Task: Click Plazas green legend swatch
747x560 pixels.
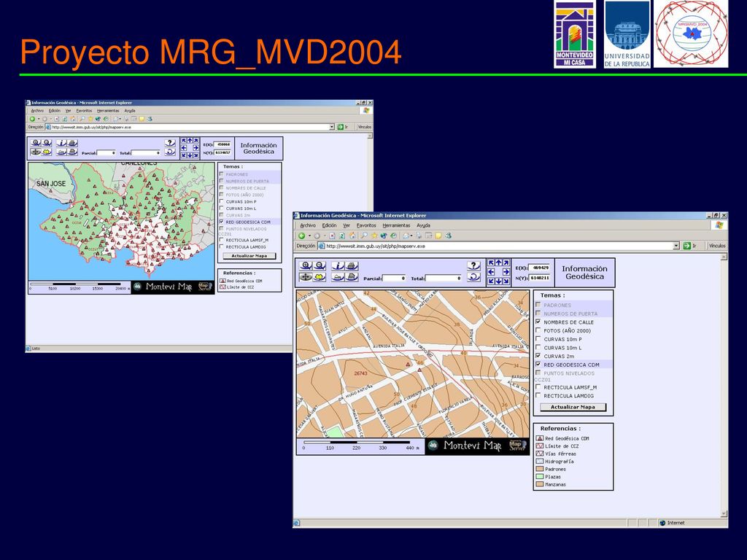Action: pyautogui.click(x=540, y=477)
